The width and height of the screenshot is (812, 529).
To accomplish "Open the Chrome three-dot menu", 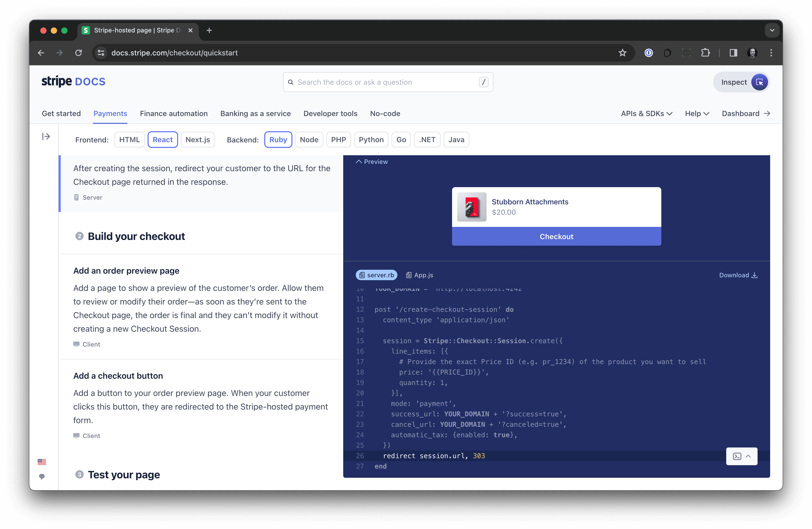I will pyautogui.click(x=771, y=53).
